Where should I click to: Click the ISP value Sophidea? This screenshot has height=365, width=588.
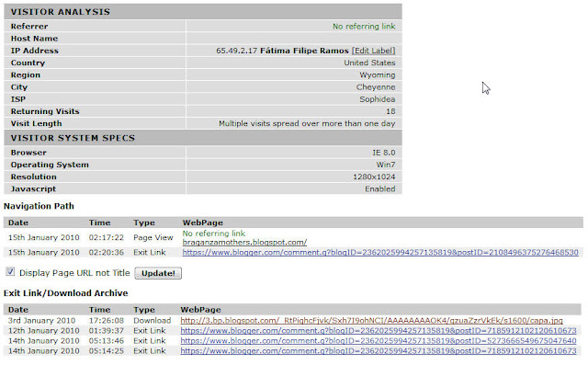(378, 99)
